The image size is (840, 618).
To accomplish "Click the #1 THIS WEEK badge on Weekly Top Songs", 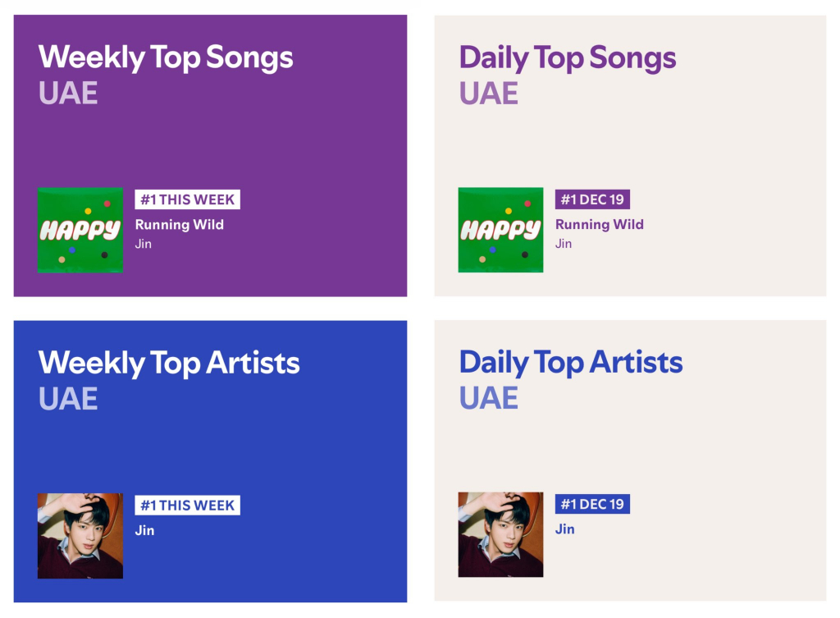I will pos(188,199).
